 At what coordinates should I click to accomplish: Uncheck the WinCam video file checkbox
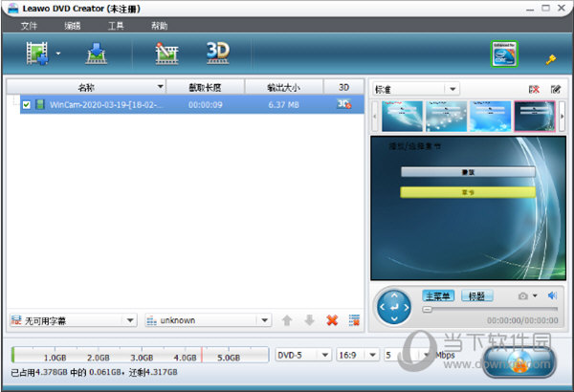pyautogui.click(x=27, y=104)
